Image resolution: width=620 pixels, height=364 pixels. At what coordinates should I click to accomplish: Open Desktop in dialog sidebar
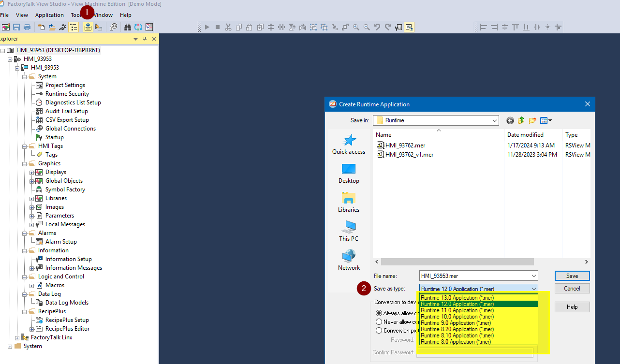(349, 174)
